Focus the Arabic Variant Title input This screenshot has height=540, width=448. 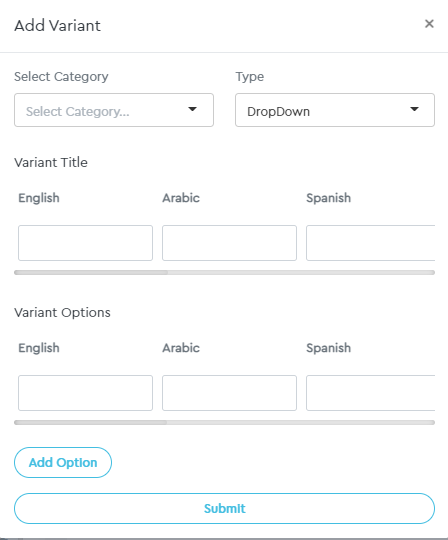point(229,243)
